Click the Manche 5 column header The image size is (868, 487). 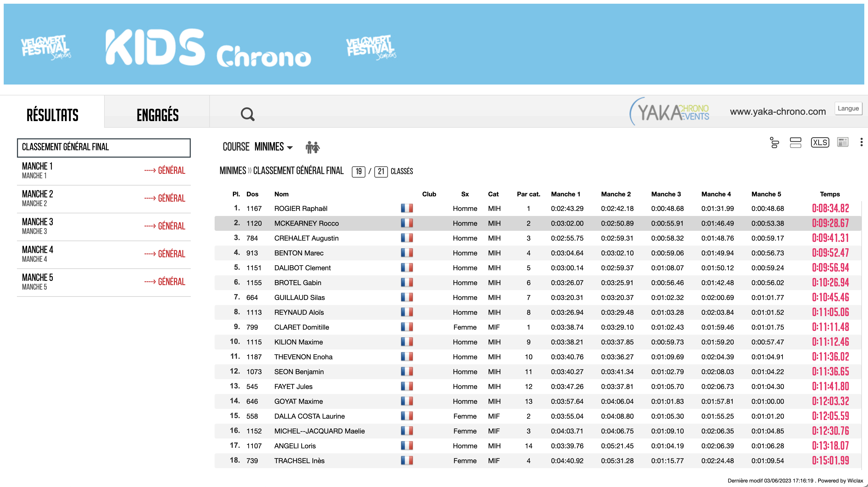(x=766, y=194)
